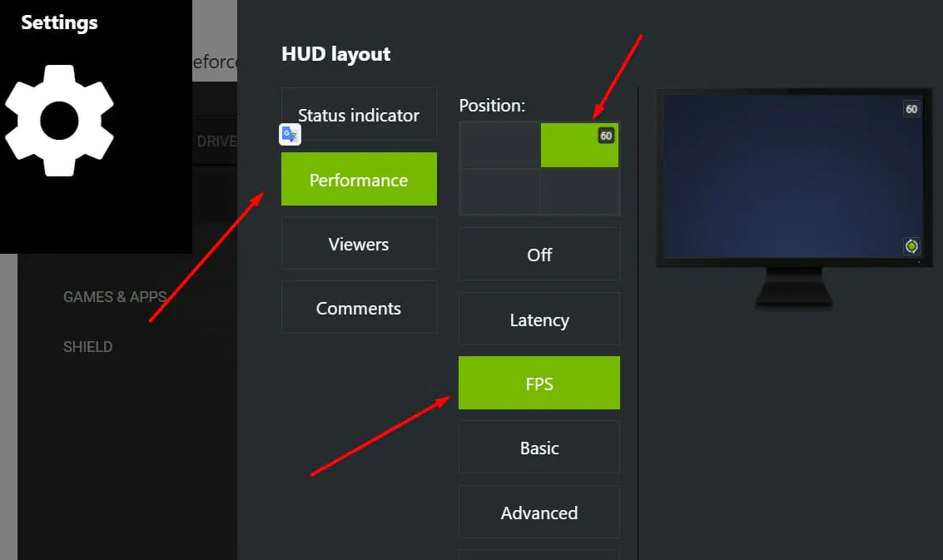Place HUD in bottom-right position quadrant
This screenshot has height=560, width=943.
579,192
